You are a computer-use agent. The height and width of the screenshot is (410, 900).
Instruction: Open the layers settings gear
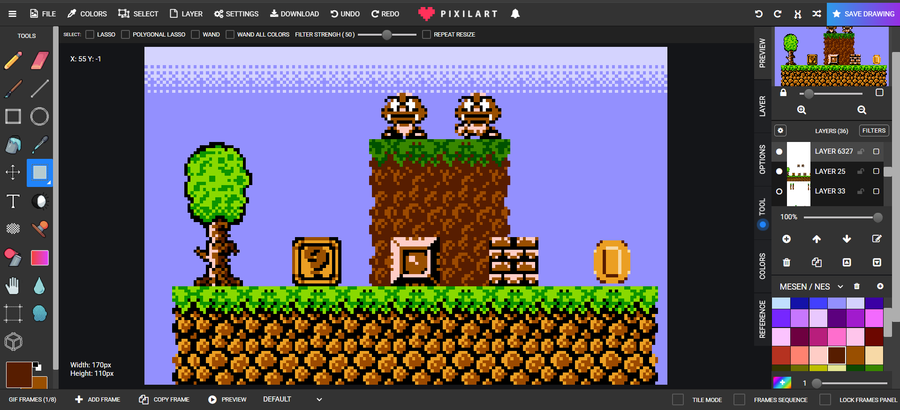(780, 130)
